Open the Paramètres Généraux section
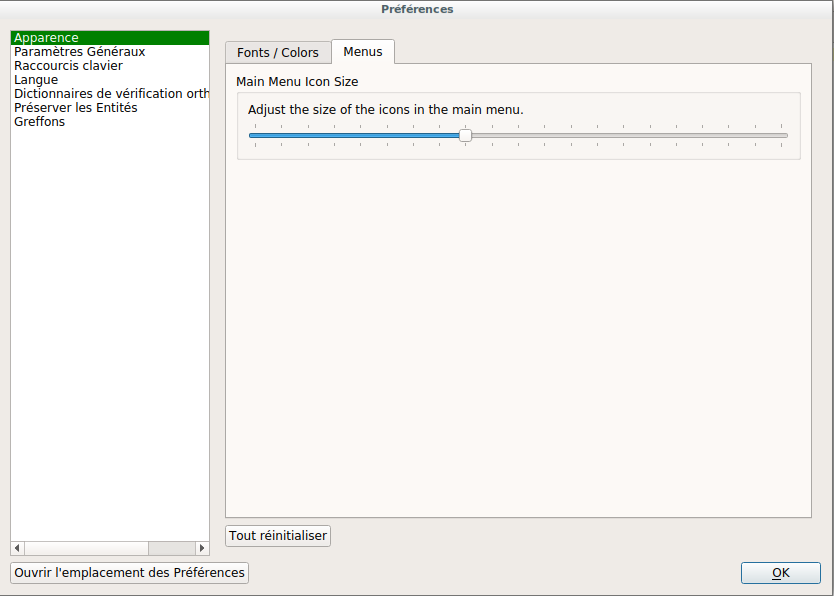The image size is (834, 596). tap(80, 52)
